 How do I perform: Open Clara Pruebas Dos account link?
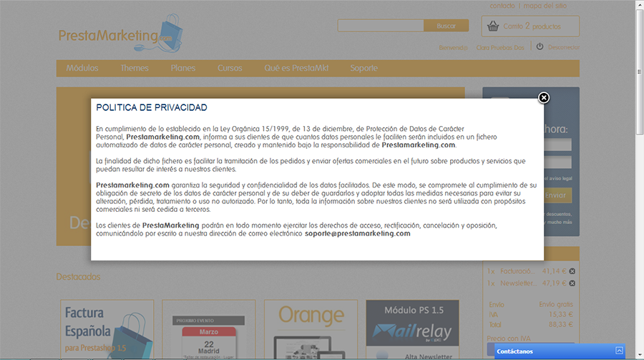[x=500, y=48]
